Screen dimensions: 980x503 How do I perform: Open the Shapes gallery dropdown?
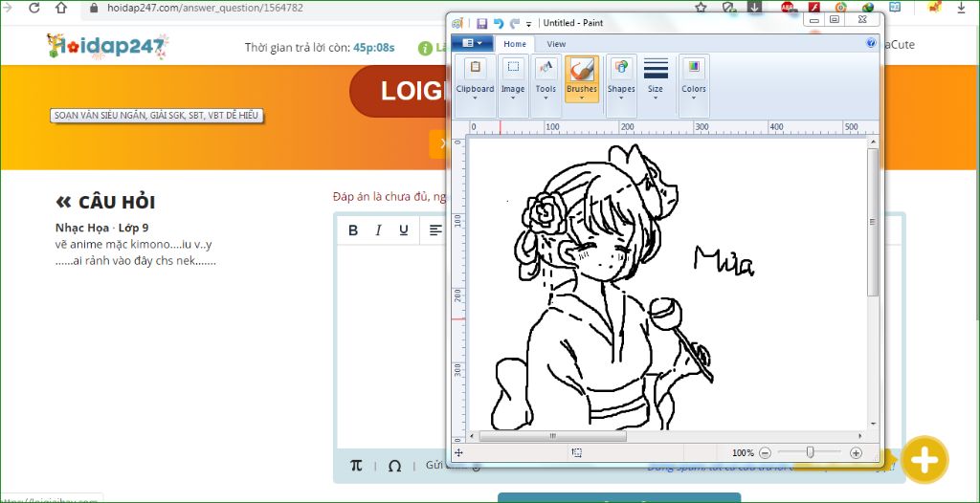pos(621,86)
